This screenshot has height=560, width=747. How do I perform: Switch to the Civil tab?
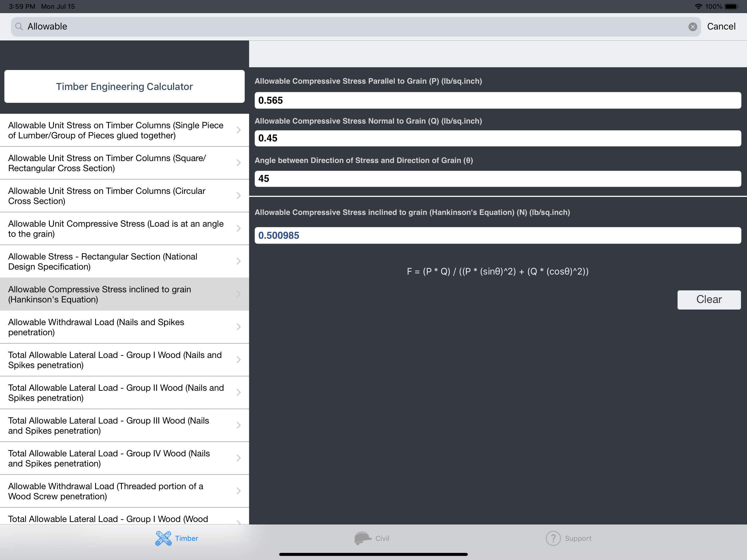coord(382,538)
